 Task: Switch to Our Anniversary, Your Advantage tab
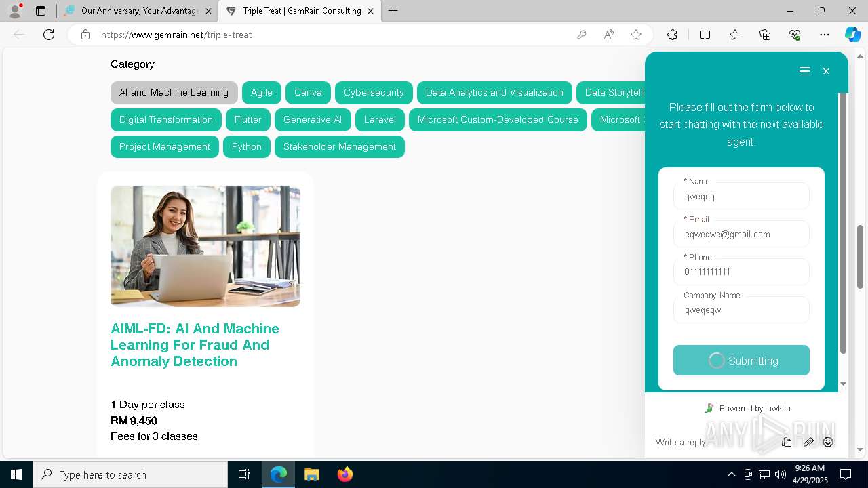(139, 11)
